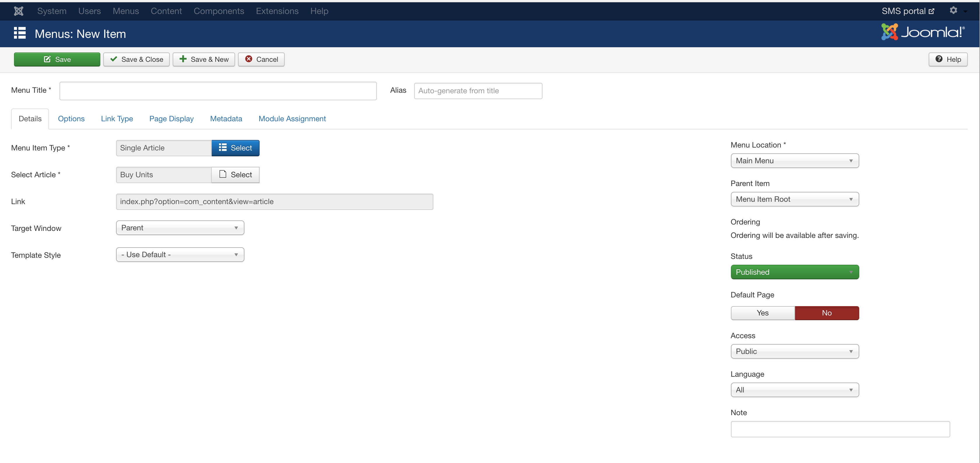Click Save & New plus button
The height and width of the screenshot is (463, 980).
point(204,59)
